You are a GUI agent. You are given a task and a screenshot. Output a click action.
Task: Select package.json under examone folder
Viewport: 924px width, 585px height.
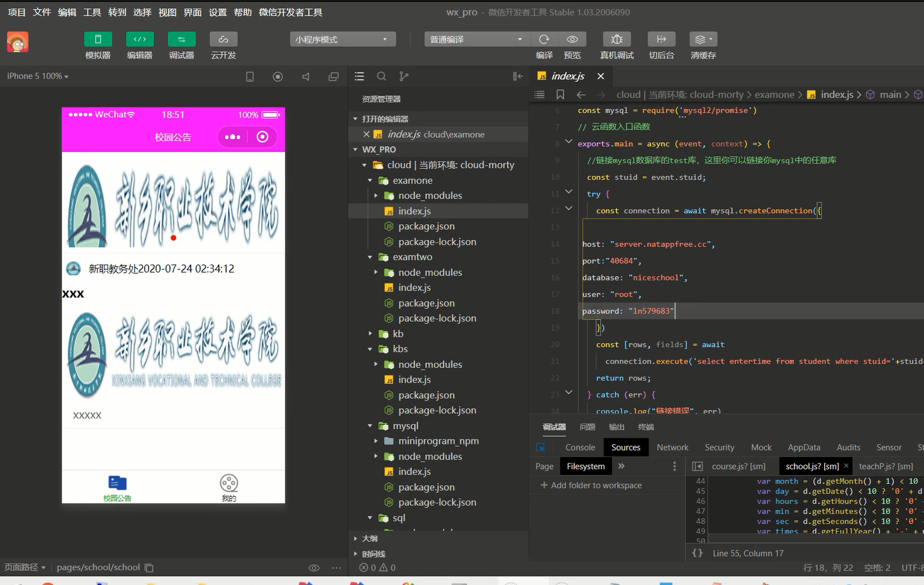tap(426, 227)
